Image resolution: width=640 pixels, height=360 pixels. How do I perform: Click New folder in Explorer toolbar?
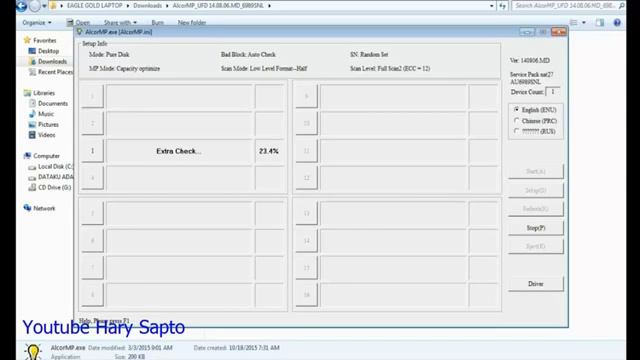(191, 22)
